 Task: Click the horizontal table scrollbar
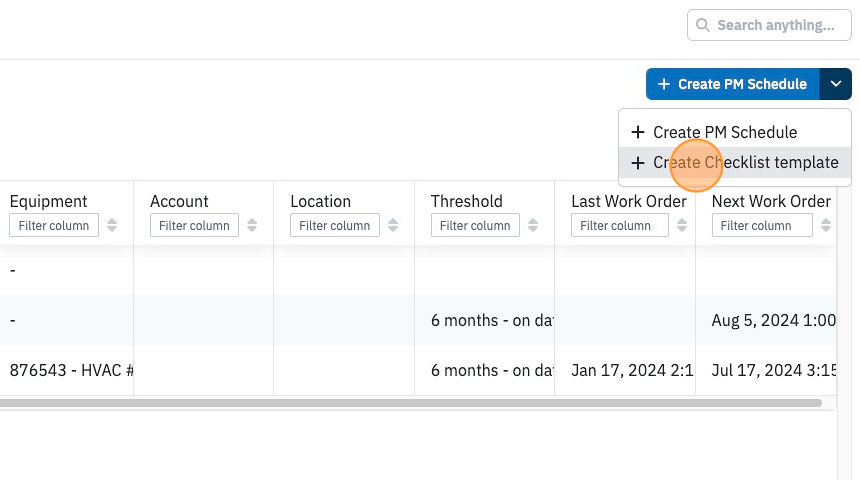(410, 403)
